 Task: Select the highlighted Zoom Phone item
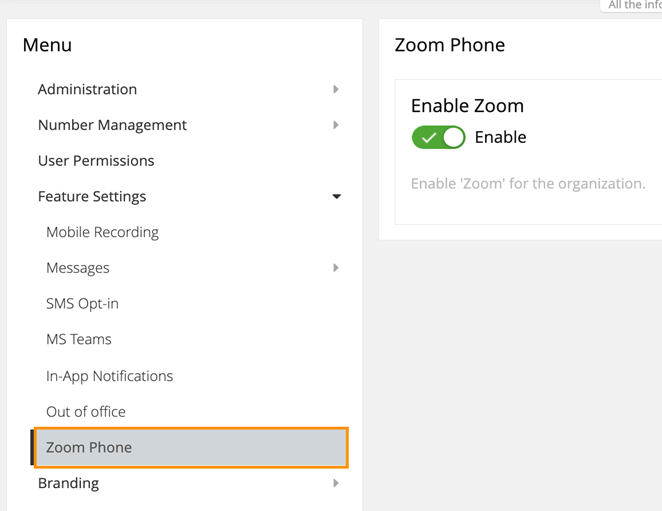coord(89,448)
